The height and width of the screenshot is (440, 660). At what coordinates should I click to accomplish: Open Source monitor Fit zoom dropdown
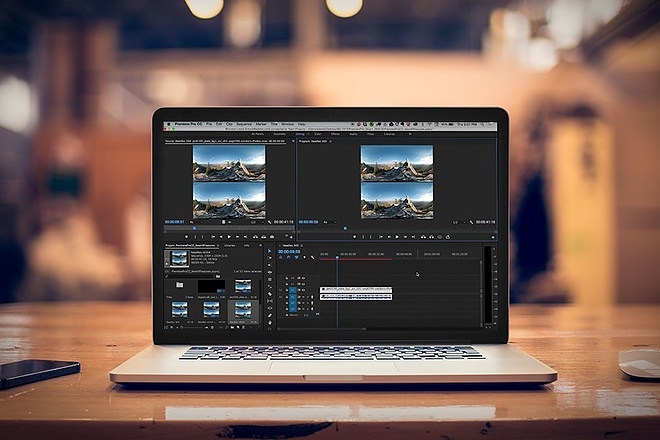pos(195,222)
